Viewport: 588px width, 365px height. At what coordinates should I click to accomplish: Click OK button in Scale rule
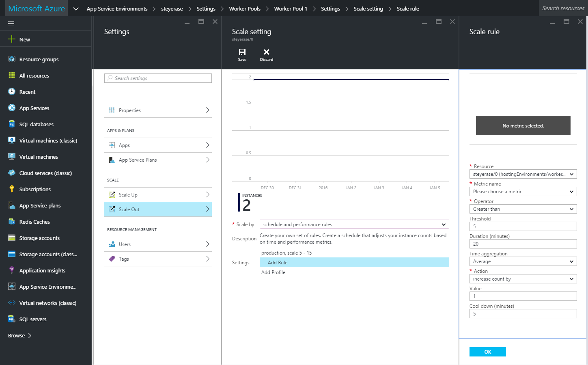tap(488, 352)
